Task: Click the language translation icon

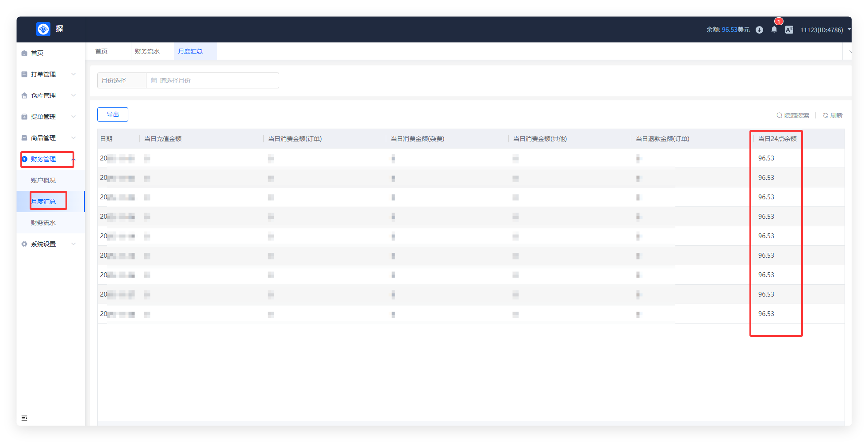Action: 789,30
